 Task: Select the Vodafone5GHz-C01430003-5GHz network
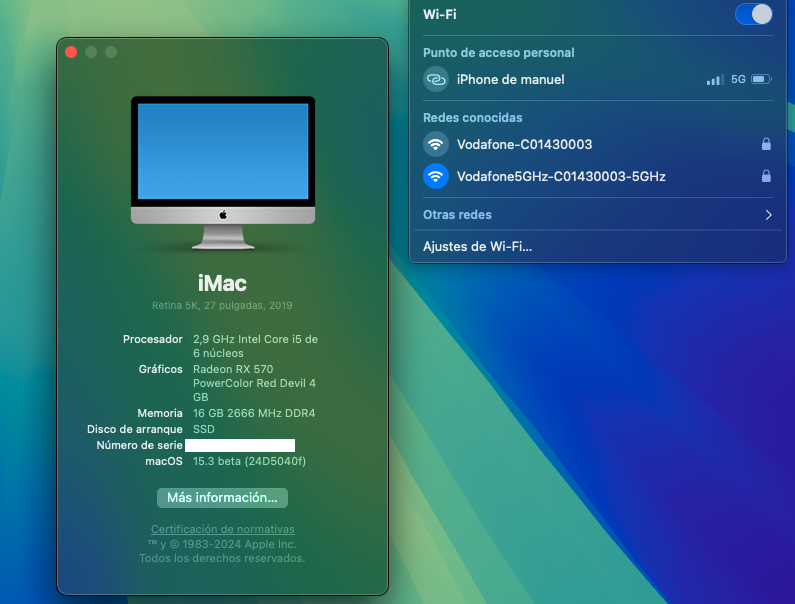pos(597,176)
